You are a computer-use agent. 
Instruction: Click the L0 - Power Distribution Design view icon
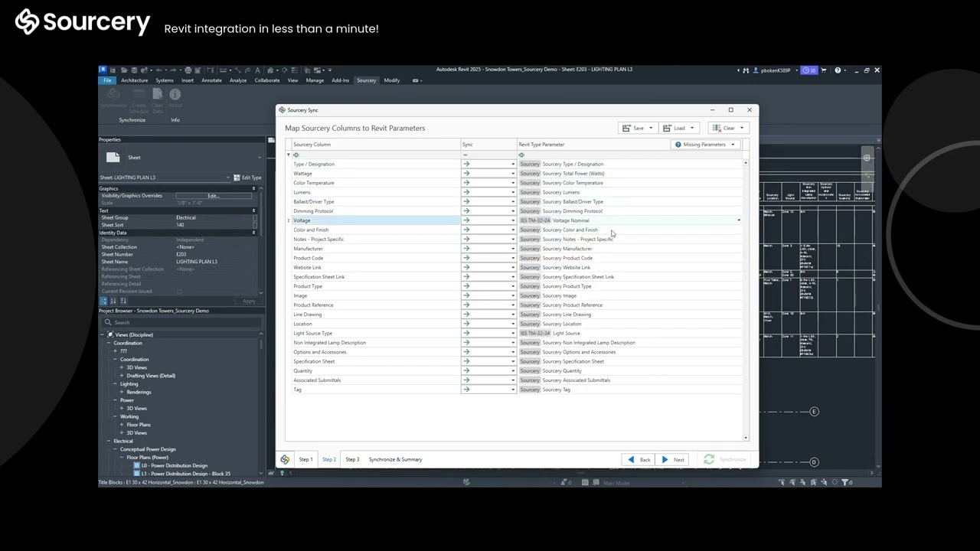[137, 465]
